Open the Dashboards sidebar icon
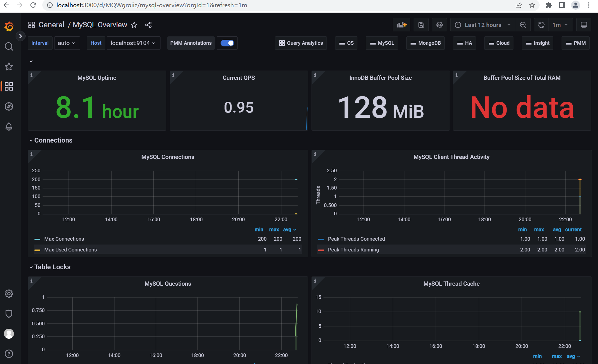598x364 pixels. point(9,86)
